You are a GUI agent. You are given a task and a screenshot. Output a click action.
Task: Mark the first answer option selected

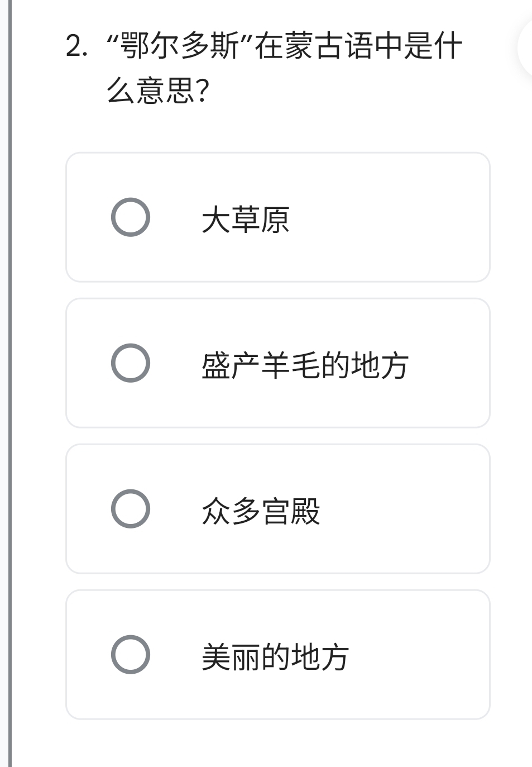pyautogui.click(x=131, y=218)
